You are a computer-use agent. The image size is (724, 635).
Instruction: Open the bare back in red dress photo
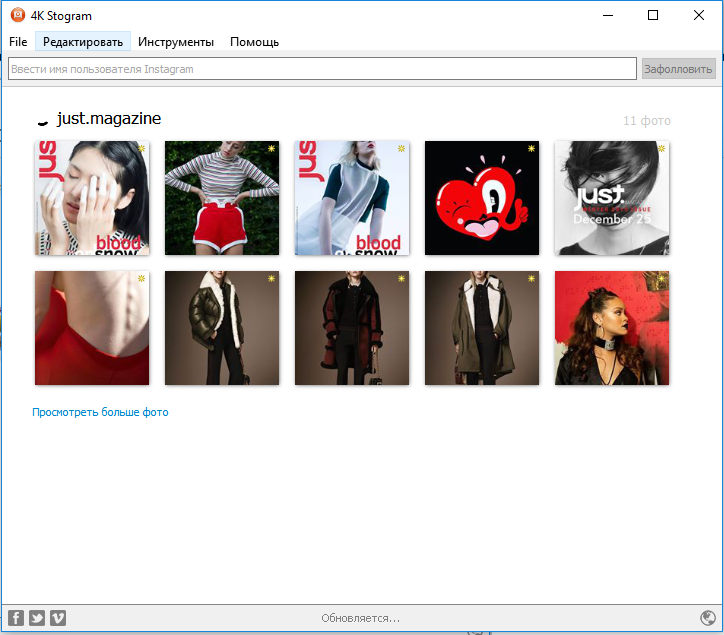pos(92,328)
